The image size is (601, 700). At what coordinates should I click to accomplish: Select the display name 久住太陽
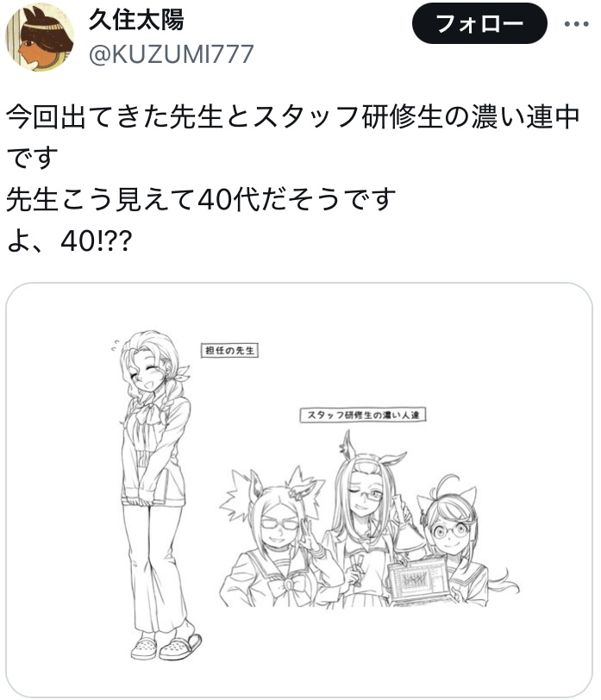(x=136, y=20)
